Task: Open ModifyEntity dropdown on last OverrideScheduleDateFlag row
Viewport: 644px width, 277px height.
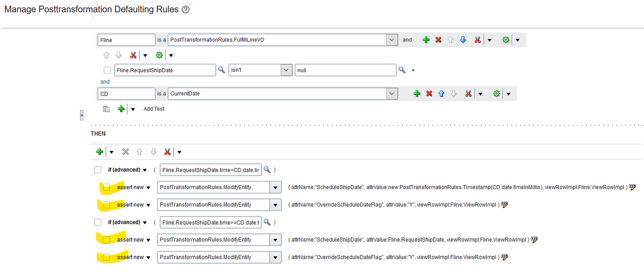Action: point(276,257)
